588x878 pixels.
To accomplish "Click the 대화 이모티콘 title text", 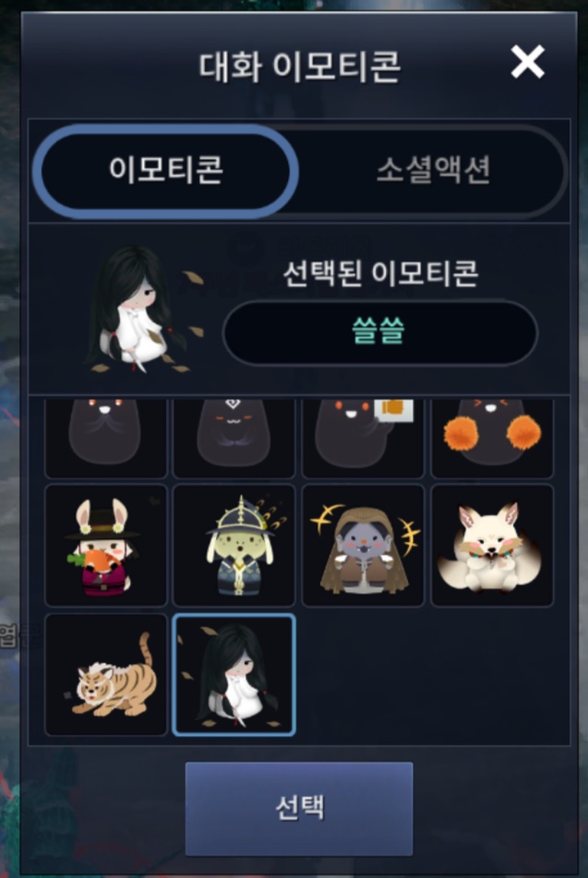I will point(300,66).
